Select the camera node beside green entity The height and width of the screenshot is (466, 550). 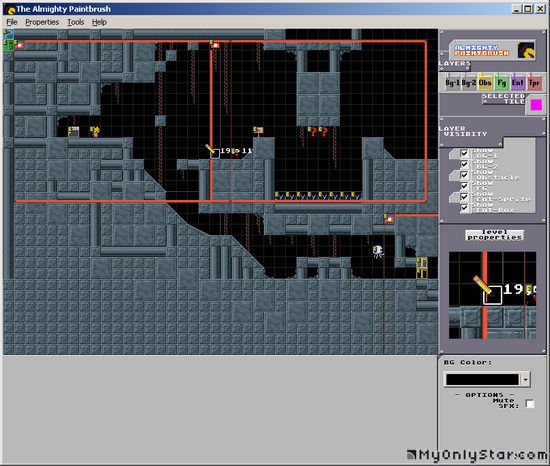19,45
